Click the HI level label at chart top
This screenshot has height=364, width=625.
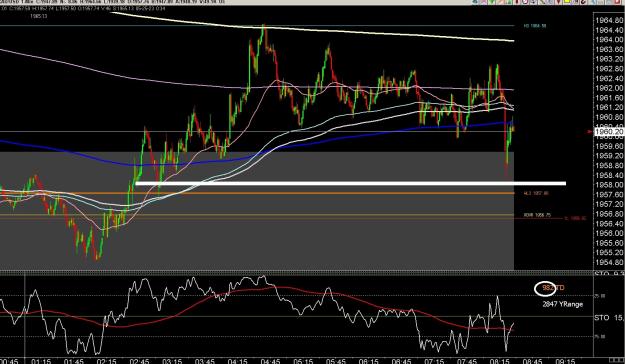(535, 26)
